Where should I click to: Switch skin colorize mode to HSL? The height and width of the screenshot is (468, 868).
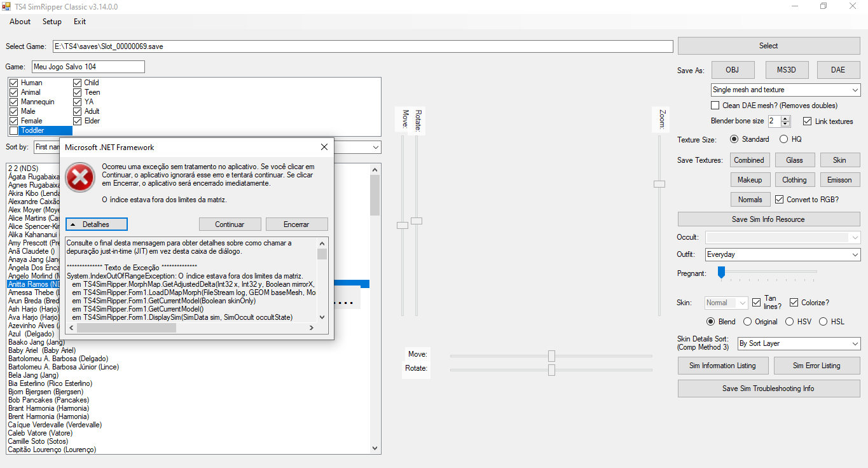click(820, 321)
